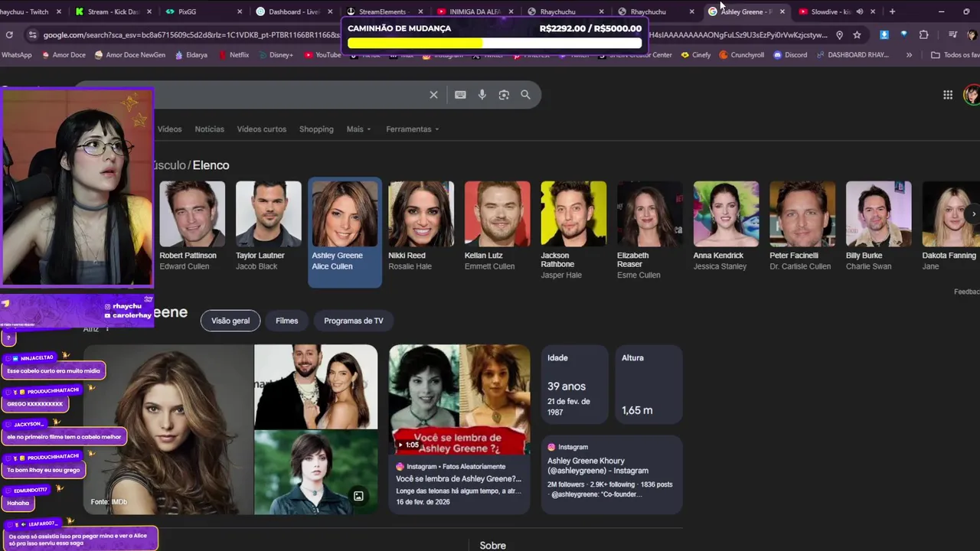Open the on-screen keyboard input tool

[460, 95]
